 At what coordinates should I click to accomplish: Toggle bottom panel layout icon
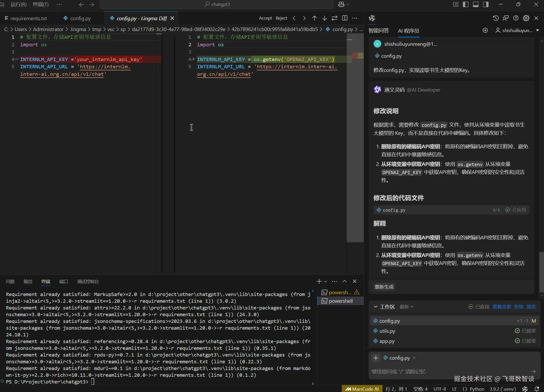pyautogui.click(x=476, y=4)
